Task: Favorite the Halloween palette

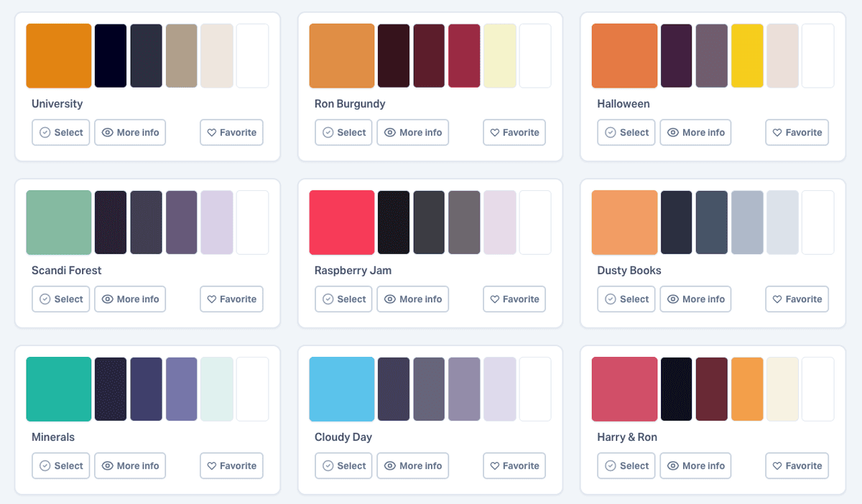Action: (x=797, y=133)
